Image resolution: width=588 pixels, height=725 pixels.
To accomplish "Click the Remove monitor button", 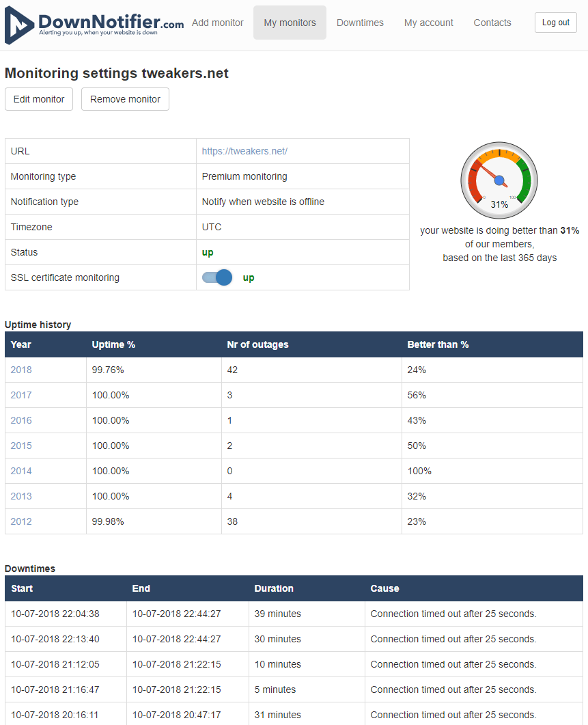I will (x=125, y=99).
